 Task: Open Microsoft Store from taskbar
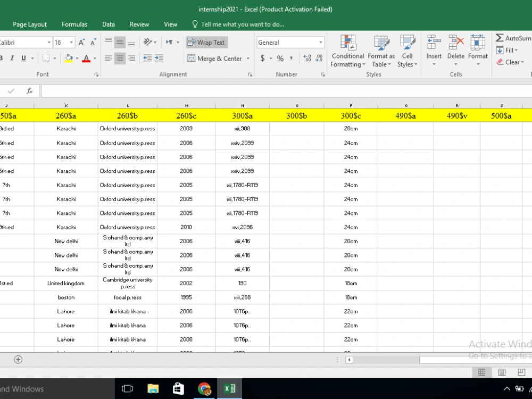pos(178,388)
